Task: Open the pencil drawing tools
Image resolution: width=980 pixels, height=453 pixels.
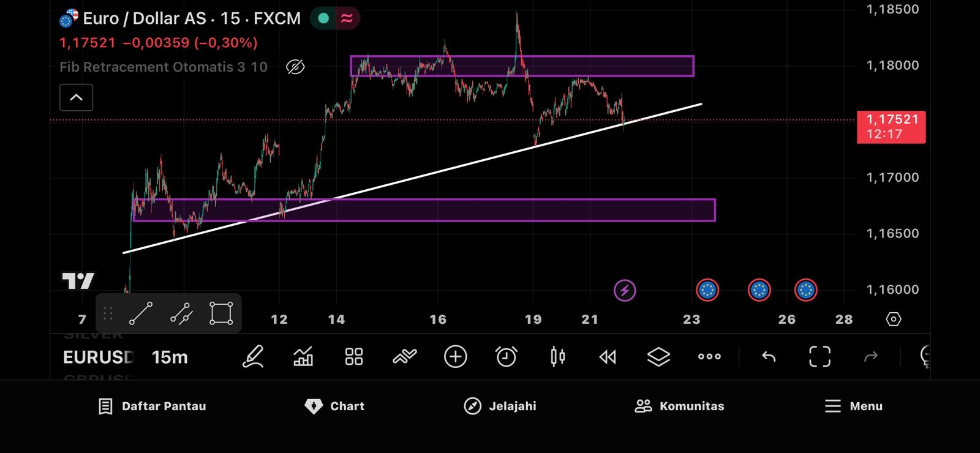Action: tap(253, 356)
